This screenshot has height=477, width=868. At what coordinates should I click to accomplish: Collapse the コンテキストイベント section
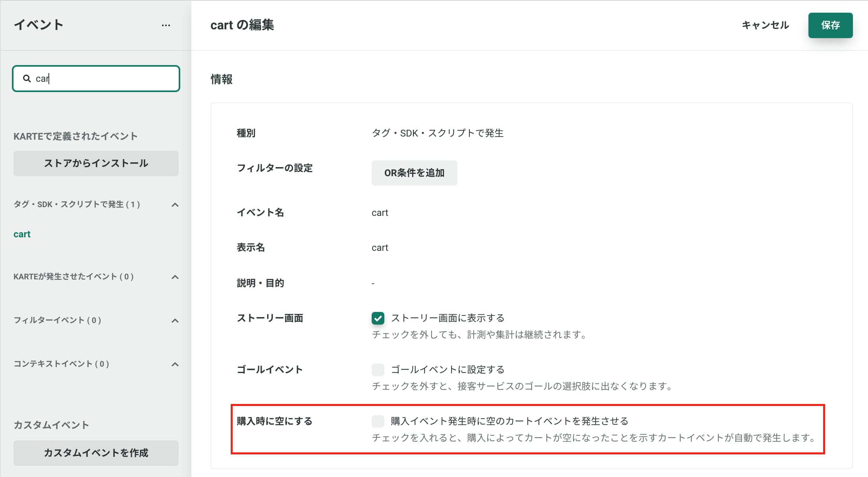(x=175, y=364)
